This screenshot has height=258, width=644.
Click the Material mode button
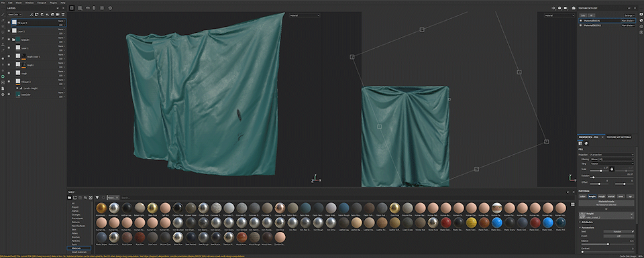coord(606,202)
